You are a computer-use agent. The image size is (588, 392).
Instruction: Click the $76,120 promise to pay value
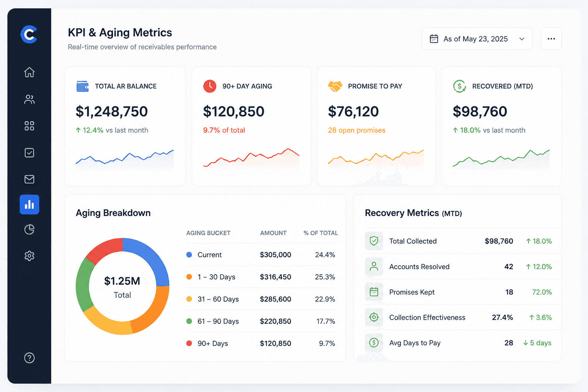[x=353, y=111]
